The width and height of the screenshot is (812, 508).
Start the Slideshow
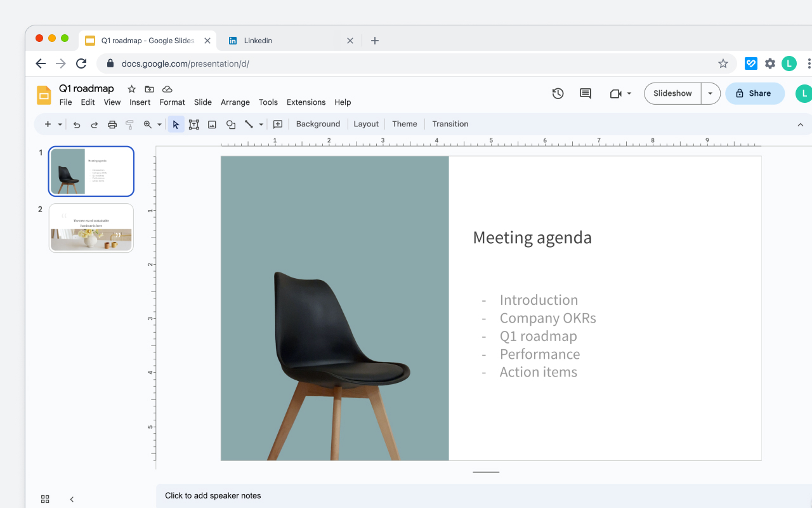click(672, 93)
